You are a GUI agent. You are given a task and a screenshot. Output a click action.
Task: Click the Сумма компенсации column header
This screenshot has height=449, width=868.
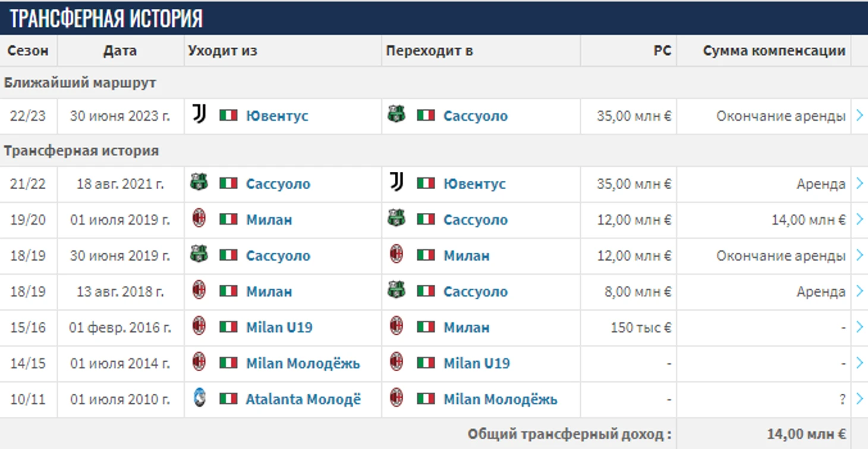(x=774, y=51)
